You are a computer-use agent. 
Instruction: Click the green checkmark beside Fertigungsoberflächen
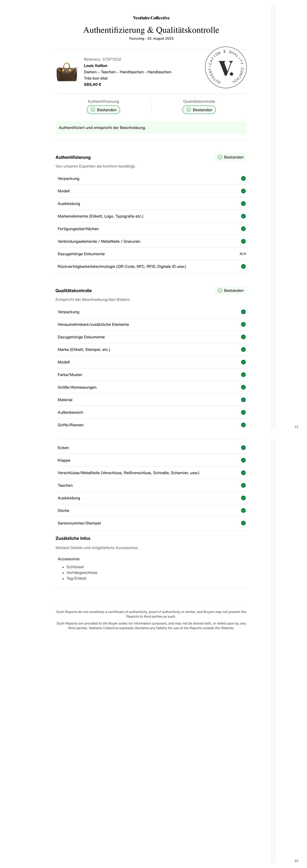(x=243, y=229)
